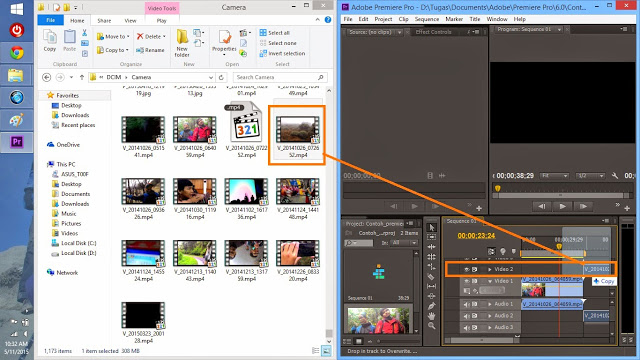
Task: Play the Program Monitor sequence
Action: coord(562,207)
